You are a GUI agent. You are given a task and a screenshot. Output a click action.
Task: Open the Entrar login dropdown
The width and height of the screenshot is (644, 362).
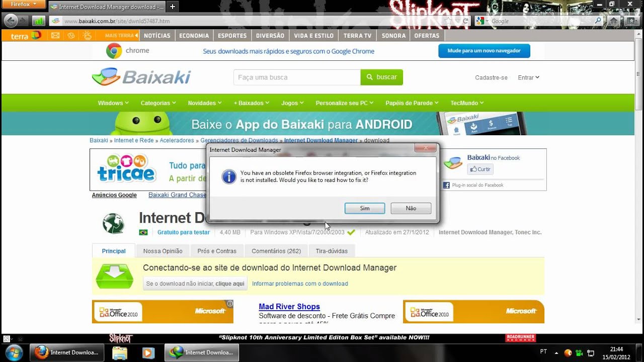(x=528, y=77)
